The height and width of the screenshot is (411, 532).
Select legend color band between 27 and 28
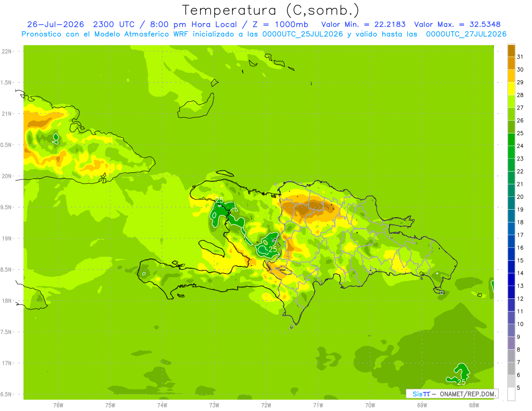point(511,101)
